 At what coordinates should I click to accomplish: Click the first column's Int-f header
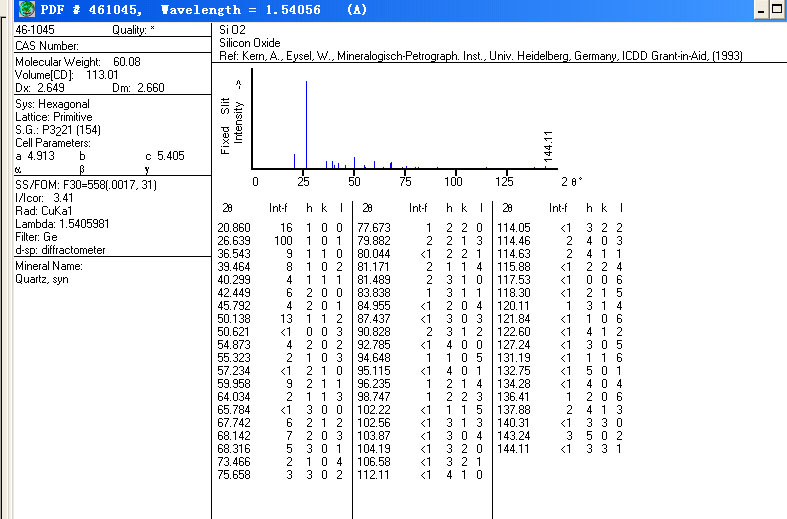coord(278,208)
